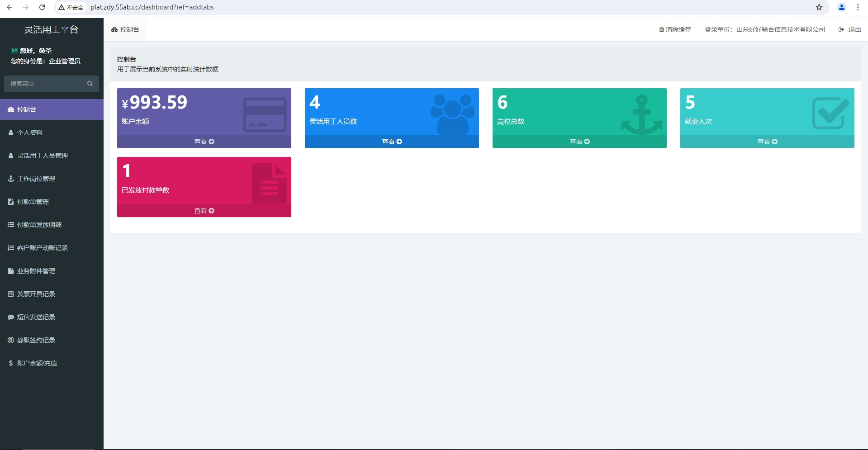
Task: Click the 发票开具记录 invoice icon
Action: pos(11,294)
